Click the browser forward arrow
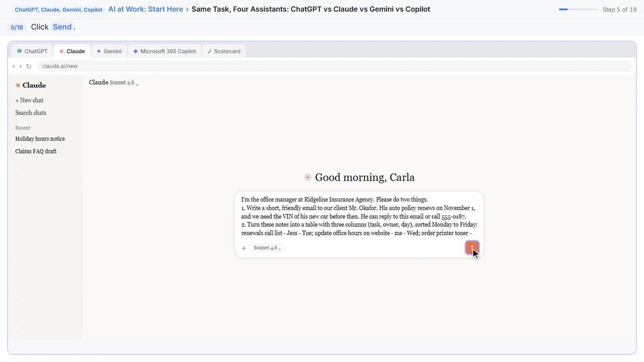The width and height of the screenshot is (644, 362). click(x=21, y=66)
